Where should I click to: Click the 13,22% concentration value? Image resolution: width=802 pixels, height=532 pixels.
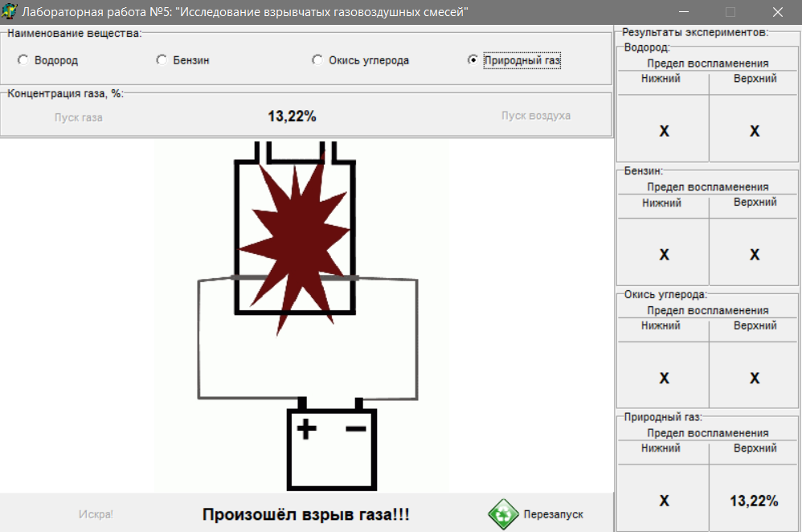pos(292,116)
